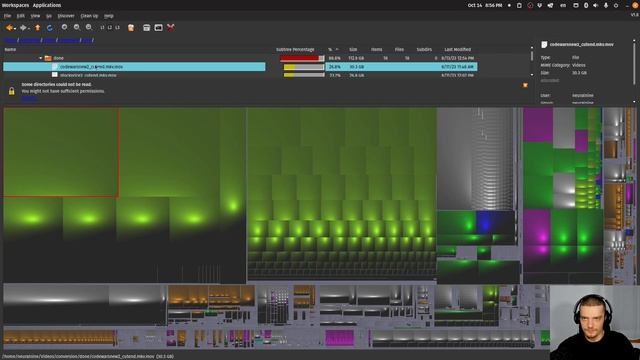
Task: Collapse the done folder in tree
Action: tap(40, 58)
